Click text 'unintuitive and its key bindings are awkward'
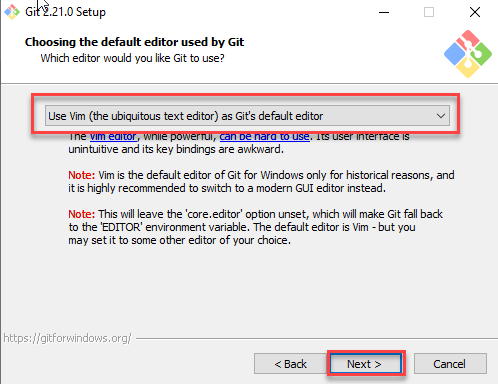The width and height of the screenshot is (498, 384). [x=176, y=149]
